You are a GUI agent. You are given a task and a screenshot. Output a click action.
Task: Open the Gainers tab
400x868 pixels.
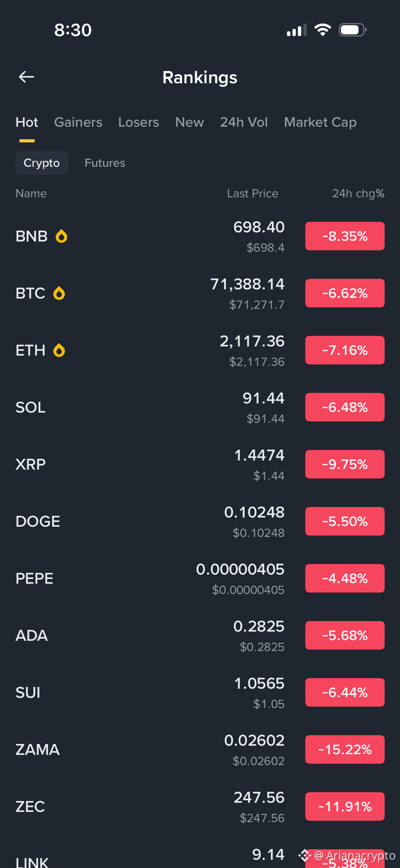click(78, 122)
